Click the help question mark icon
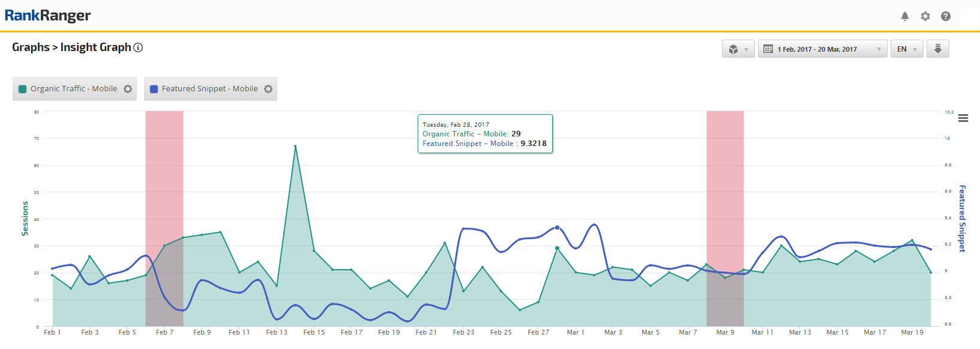Viewport: 980px width, 349px height. [x=946, y=16]
